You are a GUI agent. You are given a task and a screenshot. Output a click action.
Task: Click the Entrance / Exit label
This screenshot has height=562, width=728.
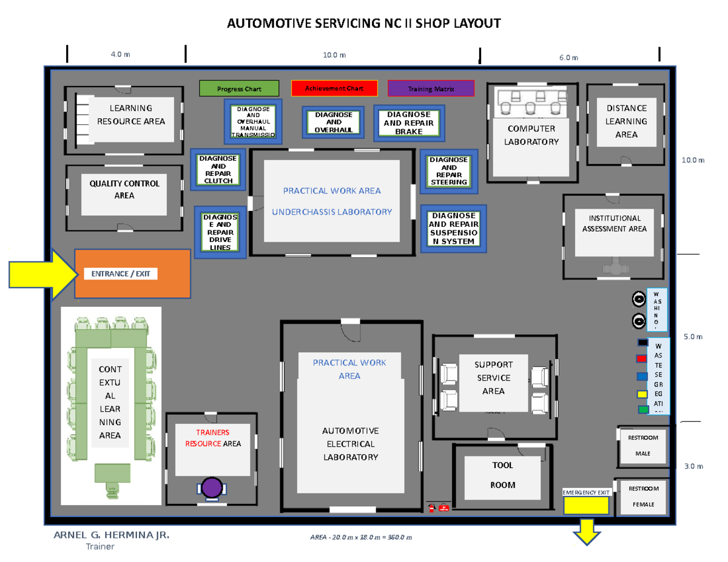pos(122,273)
